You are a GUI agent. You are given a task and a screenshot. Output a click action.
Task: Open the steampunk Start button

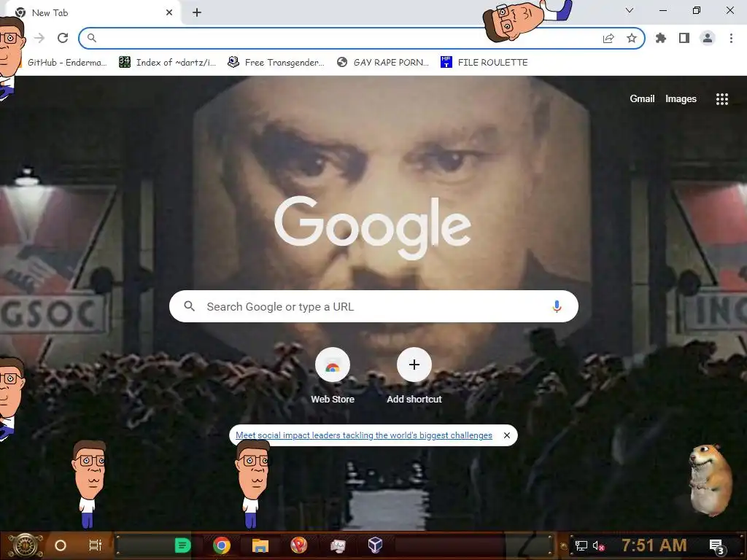[26, 545]
